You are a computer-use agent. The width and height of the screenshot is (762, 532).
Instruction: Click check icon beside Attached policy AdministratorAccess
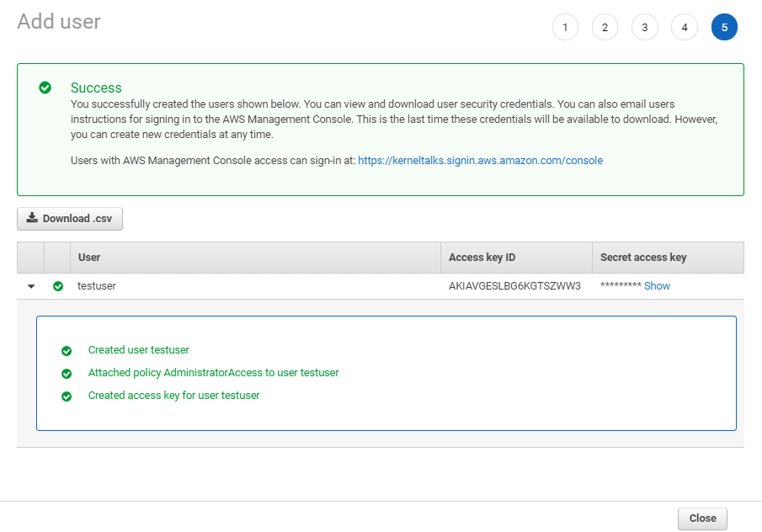tap(67, 374)
